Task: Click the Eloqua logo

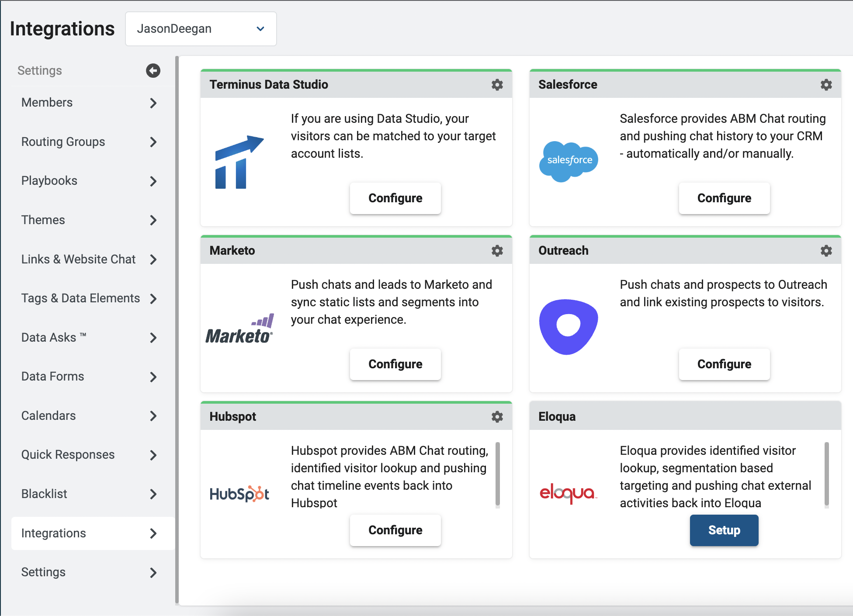Action: (x=568, y=494)
